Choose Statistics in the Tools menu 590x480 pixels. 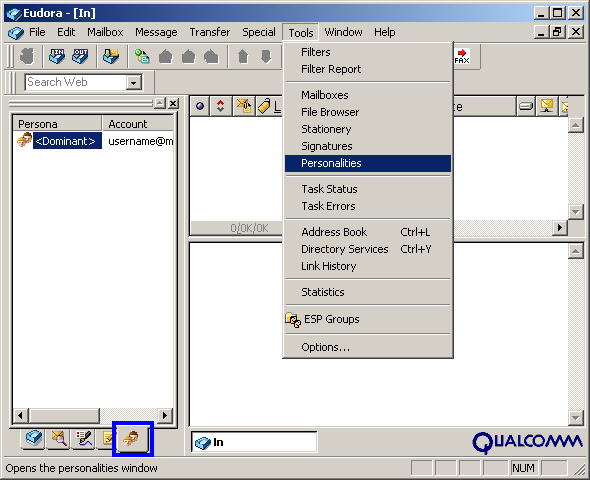point(368,292)
